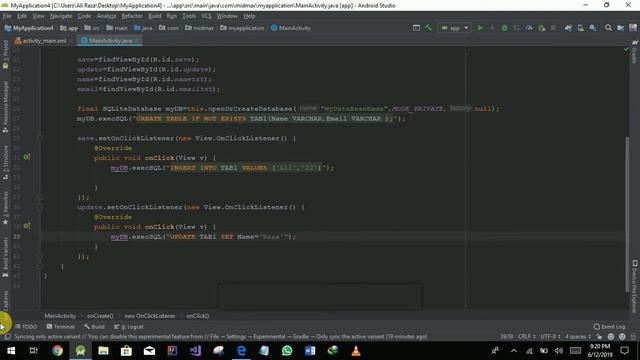
Task: Open the Build menu
Action: (x=154, y=16)
